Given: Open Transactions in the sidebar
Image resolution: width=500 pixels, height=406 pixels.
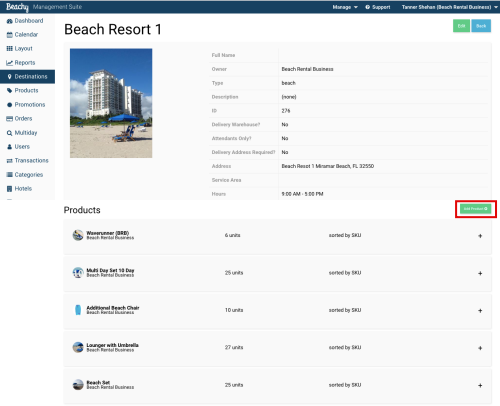Looking at the screenshot, I should click(27, 161).
